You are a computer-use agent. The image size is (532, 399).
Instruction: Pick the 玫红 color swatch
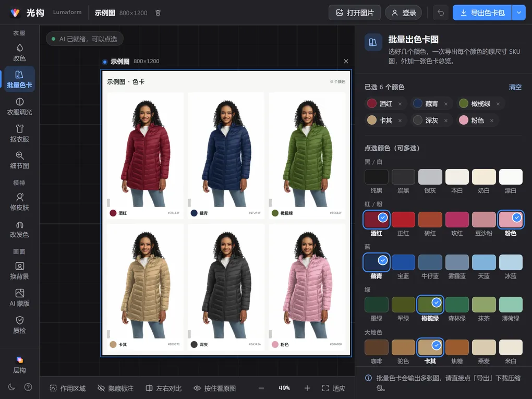(457, 220)
